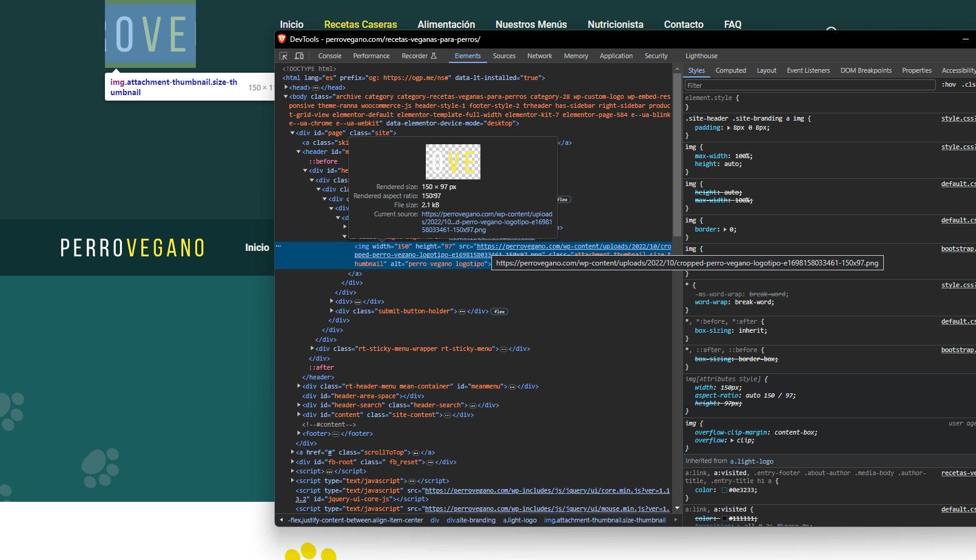Viewport: 976px width, 560px height.
Task: Click the logo image preview thumbnail
Action: pos(453,162)
